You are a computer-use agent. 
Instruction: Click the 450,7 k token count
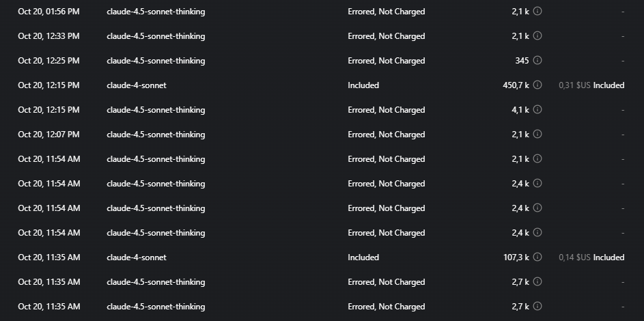(x=516, y=85)
